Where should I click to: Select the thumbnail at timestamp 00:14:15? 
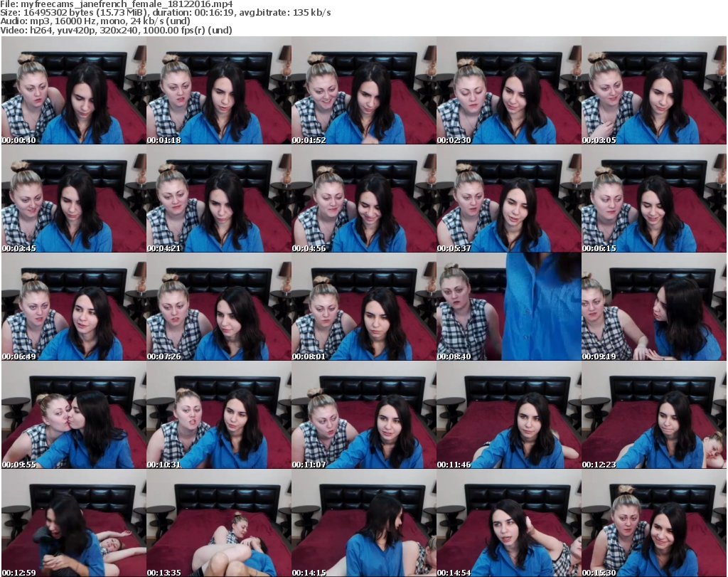[363, 523]
